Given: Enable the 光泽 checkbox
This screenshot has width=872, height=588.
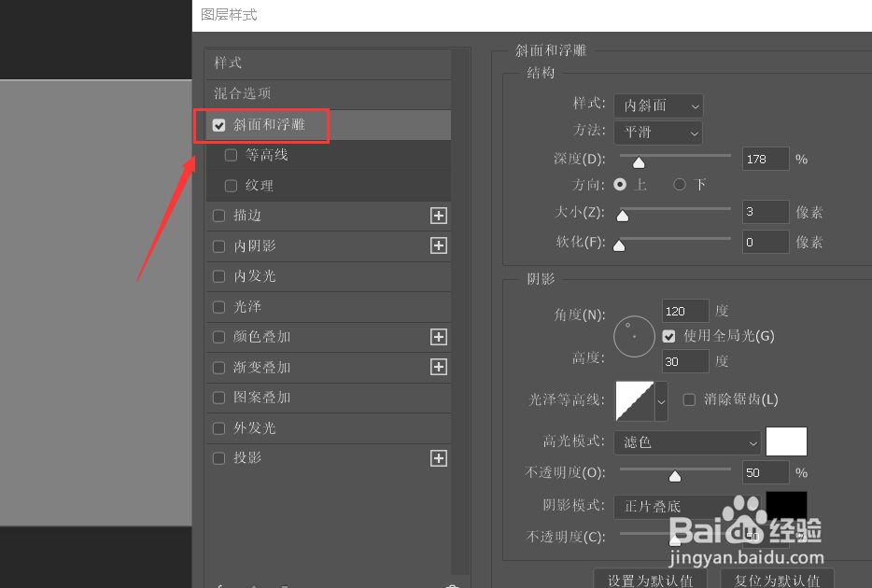Looking at the screenshot, I should [218, 307].
